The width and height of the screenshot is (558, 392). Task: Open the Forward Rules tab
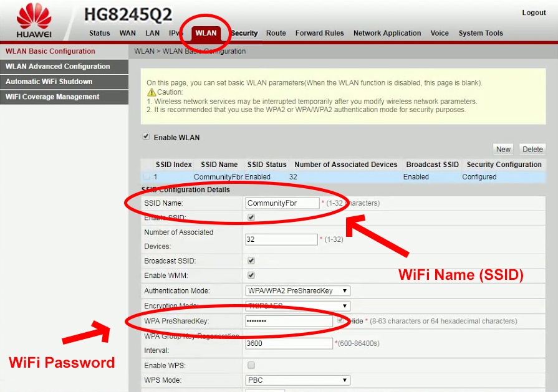coord(319,34)
